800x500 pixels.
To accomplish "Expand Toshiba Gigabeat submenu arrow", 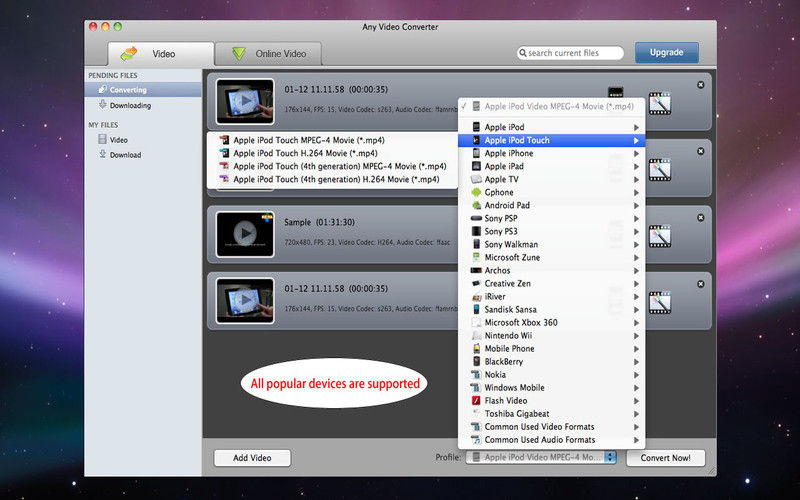I will [x=636, y=414].
